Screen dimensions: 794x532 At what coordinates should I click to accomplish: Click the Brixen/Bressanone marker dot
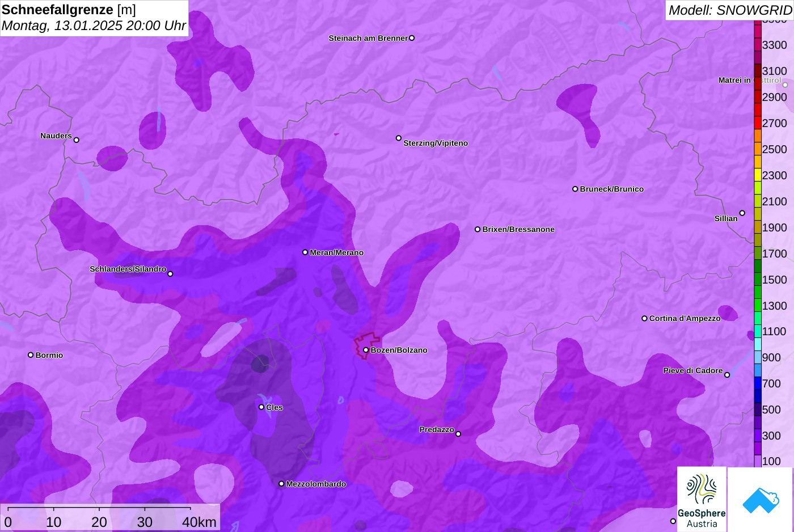coord(478,229)
